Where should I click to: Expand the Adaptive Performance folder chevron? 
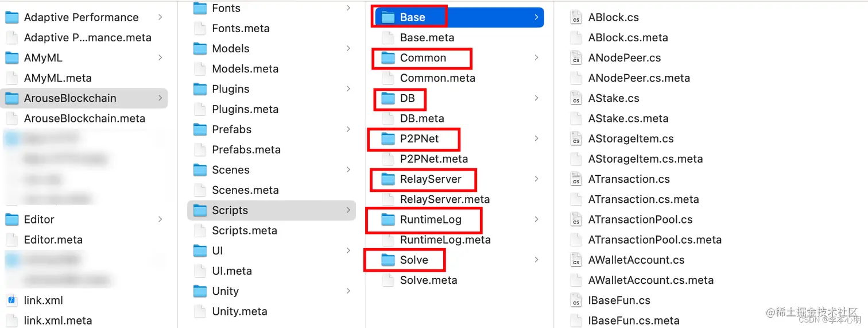(x=160, y=18)
